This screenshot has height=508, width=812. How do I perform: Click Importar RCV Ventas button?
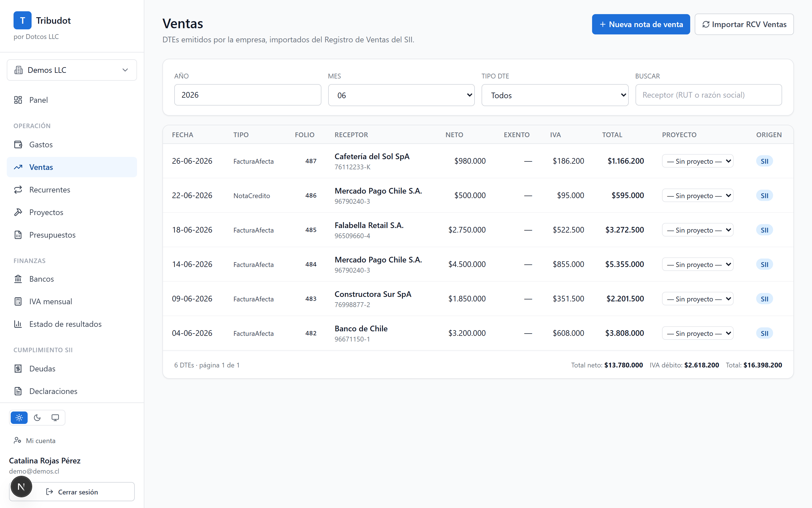point(744,24)
